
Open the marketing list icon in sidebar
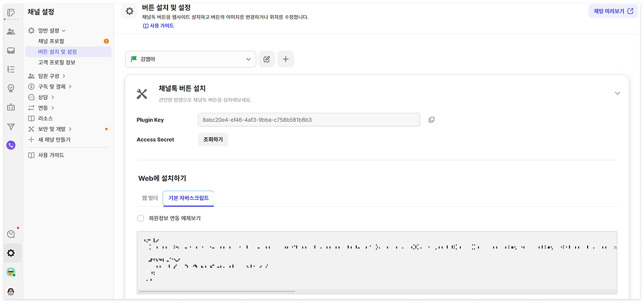pos(11,69)
